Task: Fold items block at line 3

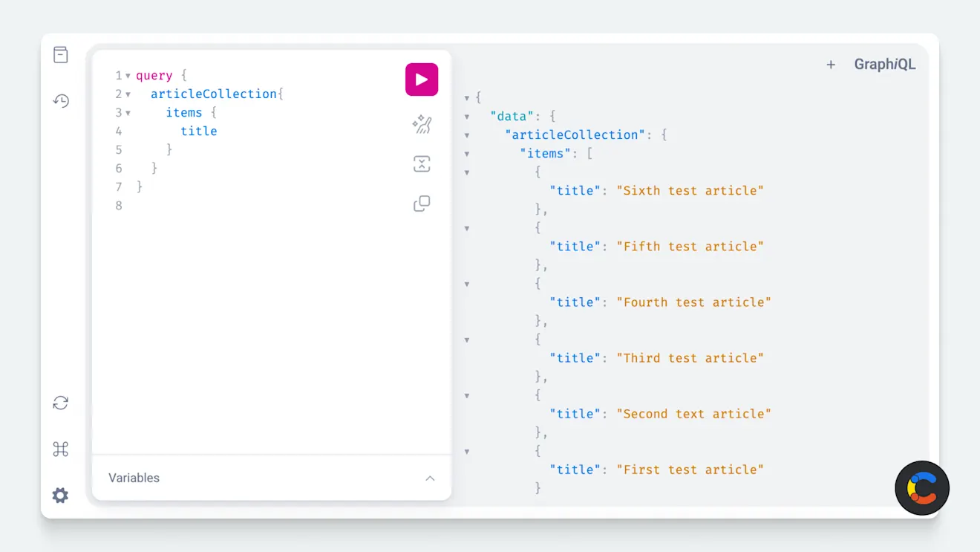Action: point(128,113)
